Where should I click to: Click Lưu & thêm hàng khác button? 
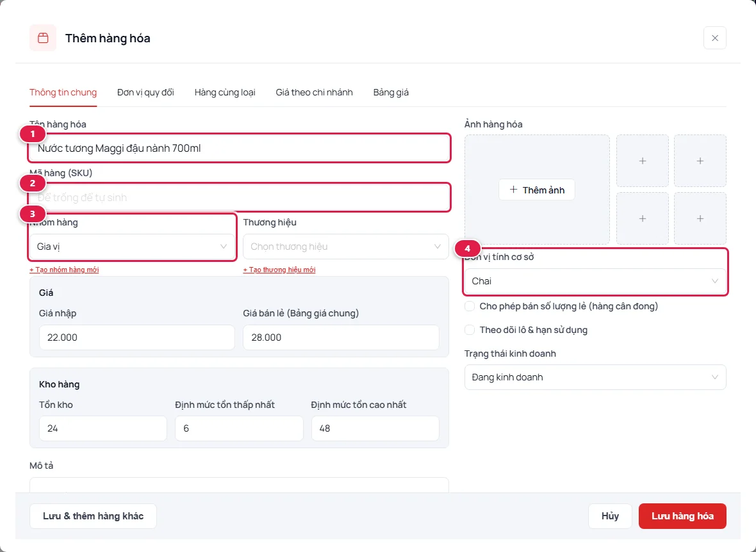(93, 516)
